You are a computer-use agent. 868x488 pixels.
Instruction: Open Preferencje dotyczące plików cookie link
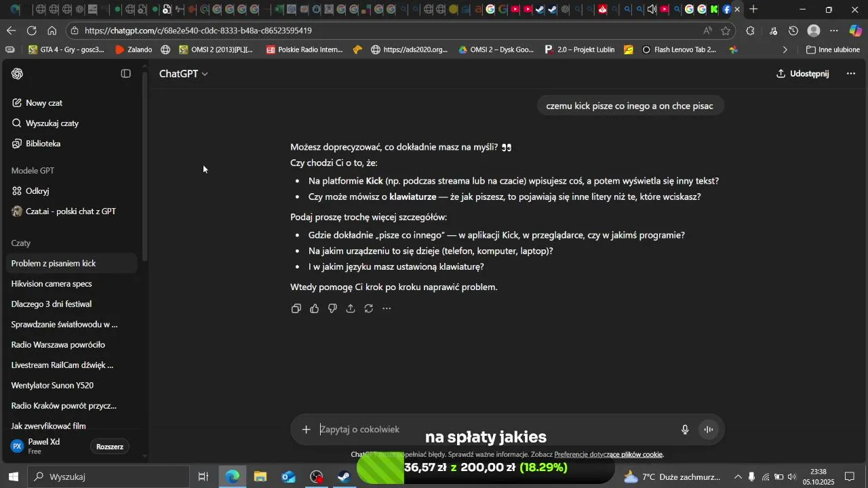608,455
